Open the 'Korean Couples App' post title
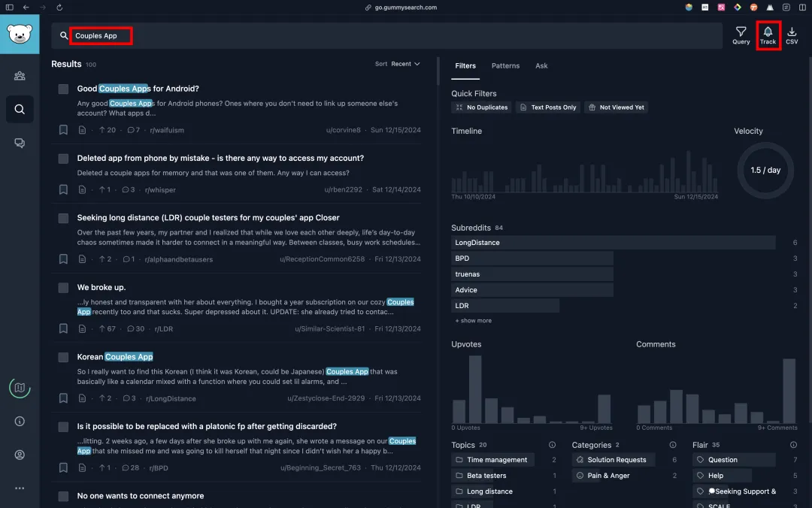This screenshot has height=508, width=812. (x=115, y=357)
